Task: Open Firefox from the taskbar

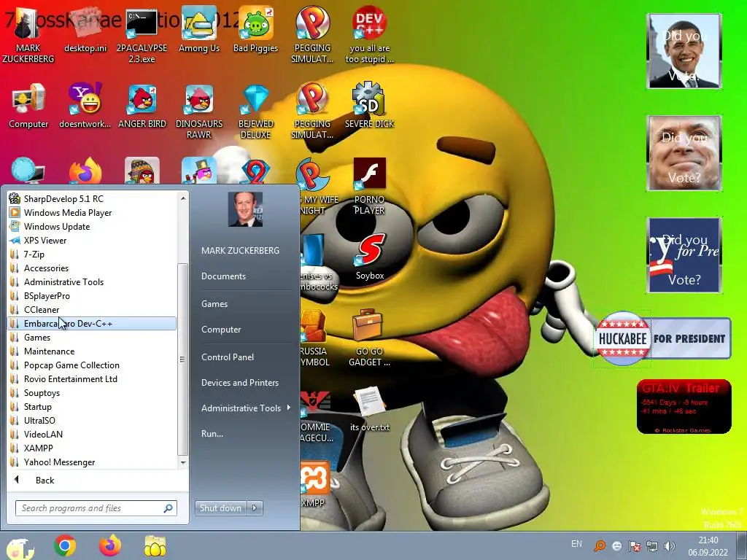Action: click(x=110, y=545)
